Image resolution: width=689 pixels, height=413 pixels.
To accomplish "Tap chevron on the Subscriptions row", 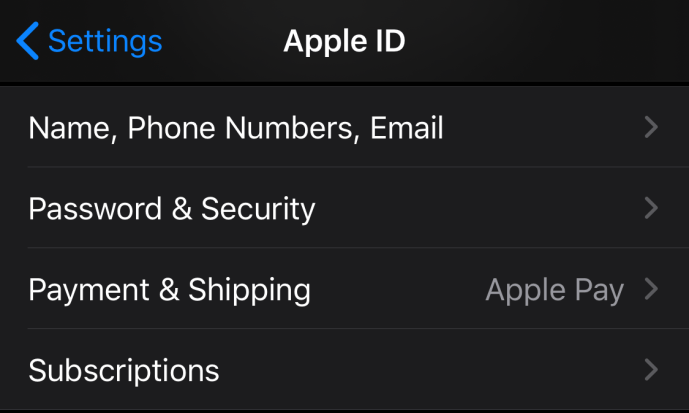I will pos(651,370).
